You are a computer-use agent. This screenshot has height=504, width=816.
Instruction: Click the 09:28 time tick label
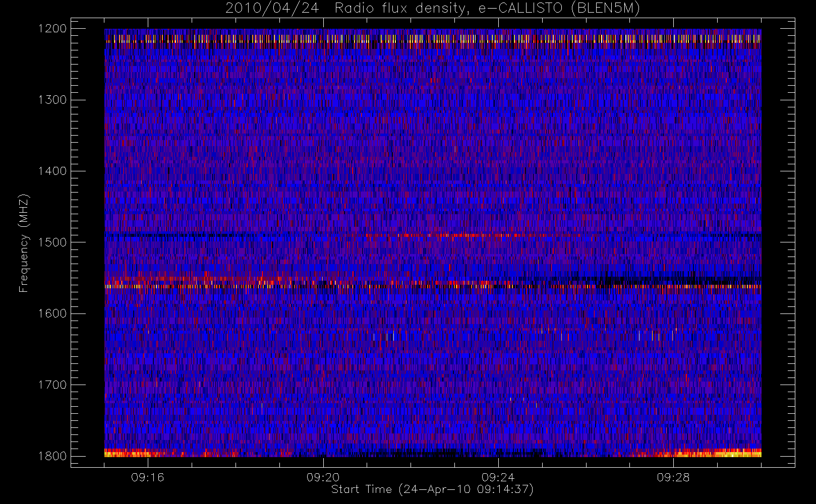pos(673,477)
